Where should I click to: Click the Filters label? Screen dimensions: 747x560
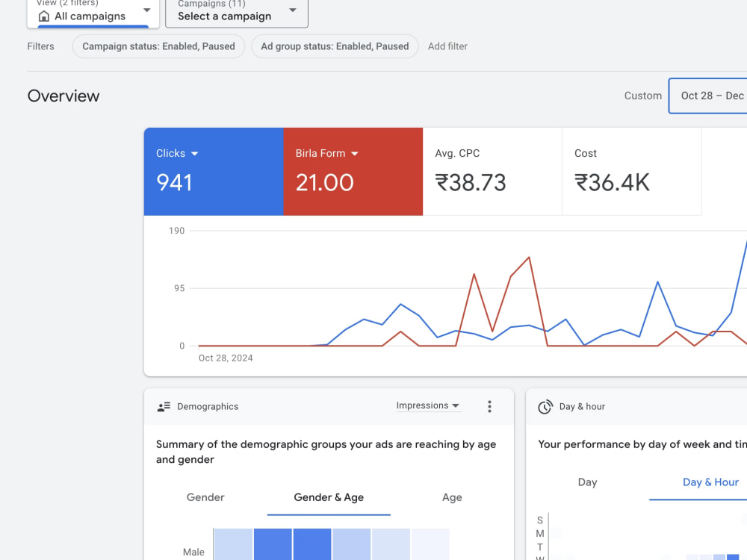click(x=40, y=46)
